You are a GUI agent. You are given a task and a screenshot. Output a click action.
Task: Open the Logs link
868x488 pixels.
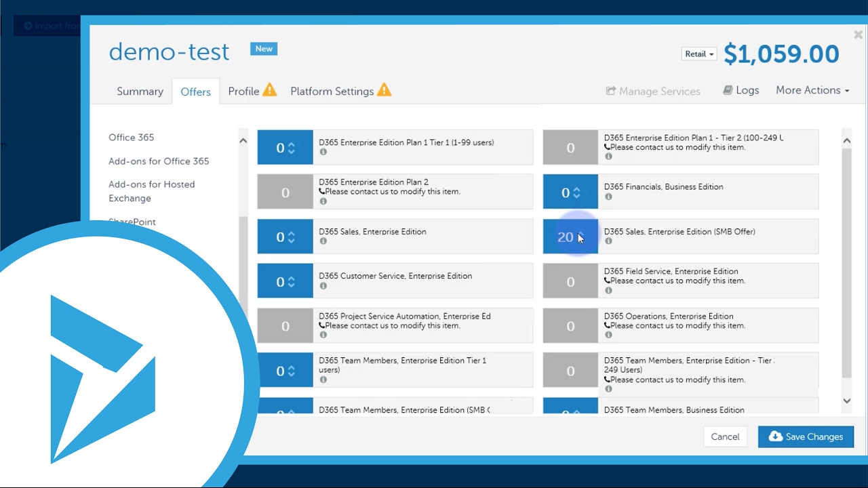pyautogui.click(x=741, y=90)
